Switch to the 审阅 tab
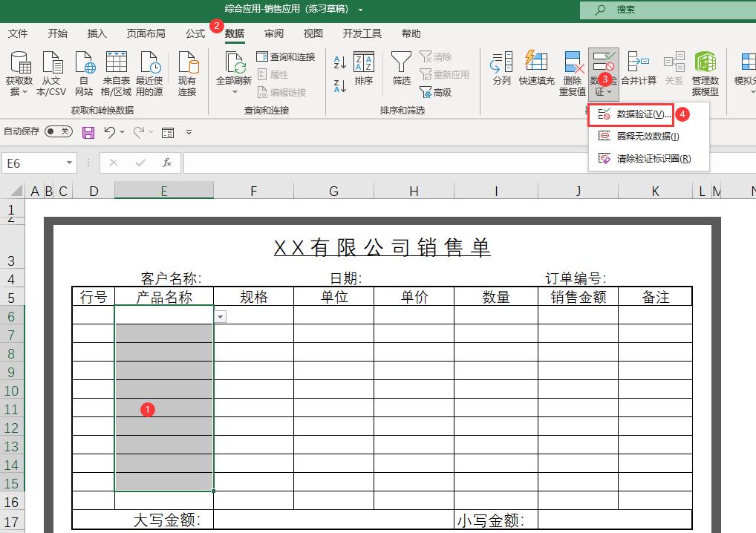This screenshot has width=756, height=533. (x=274, y=33)
